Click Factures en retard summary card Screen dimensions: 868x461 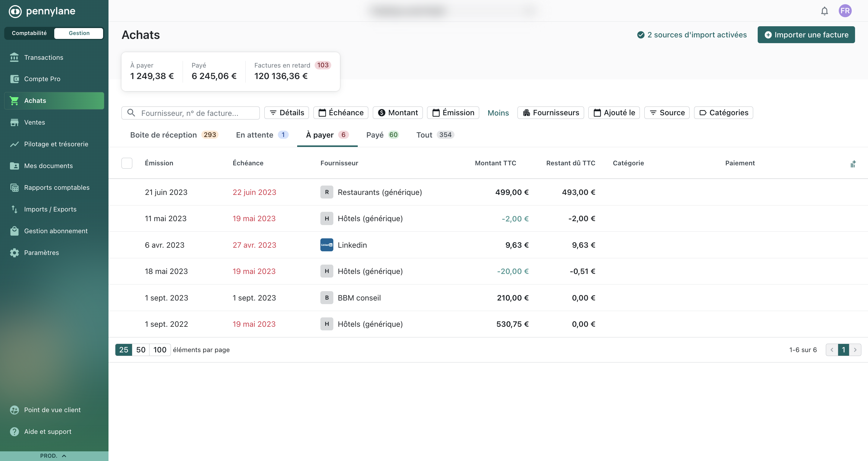pyautogui.click(x=292, y=71)
